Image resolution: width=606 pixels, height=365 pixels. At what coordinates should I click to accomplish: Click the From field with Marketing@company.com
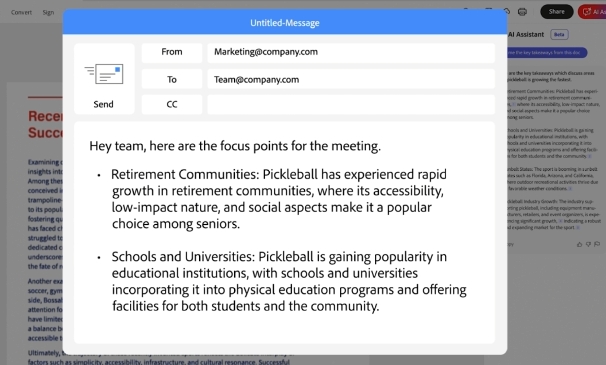[351, 52]
